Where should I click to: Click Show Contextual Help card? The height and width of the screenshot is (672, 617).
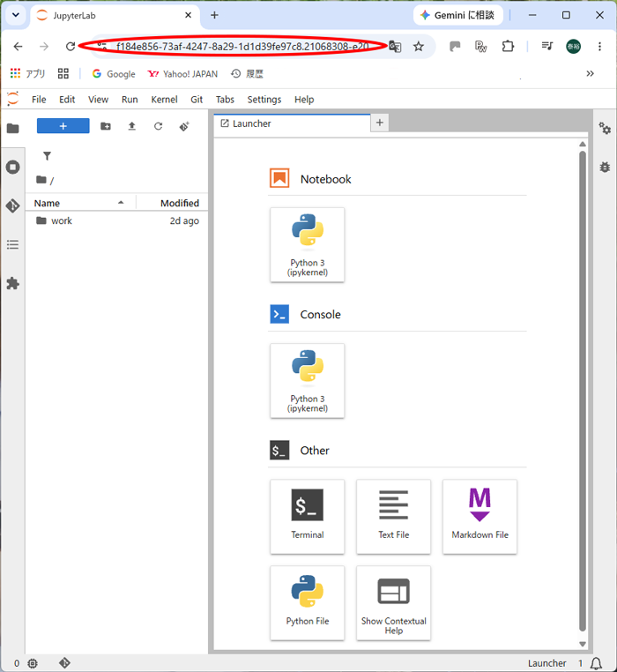point(393,603)
